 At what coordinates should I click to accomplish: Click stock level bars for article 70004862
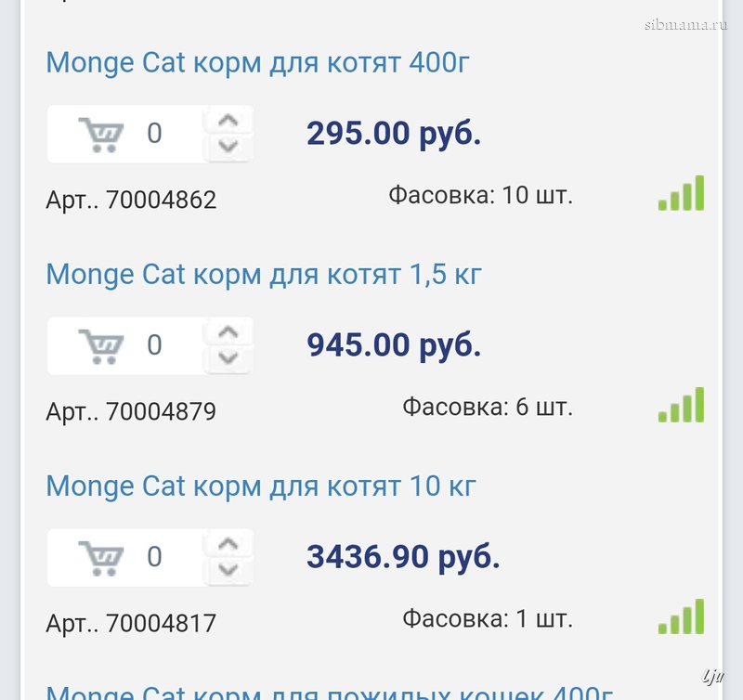coord(682,193)
